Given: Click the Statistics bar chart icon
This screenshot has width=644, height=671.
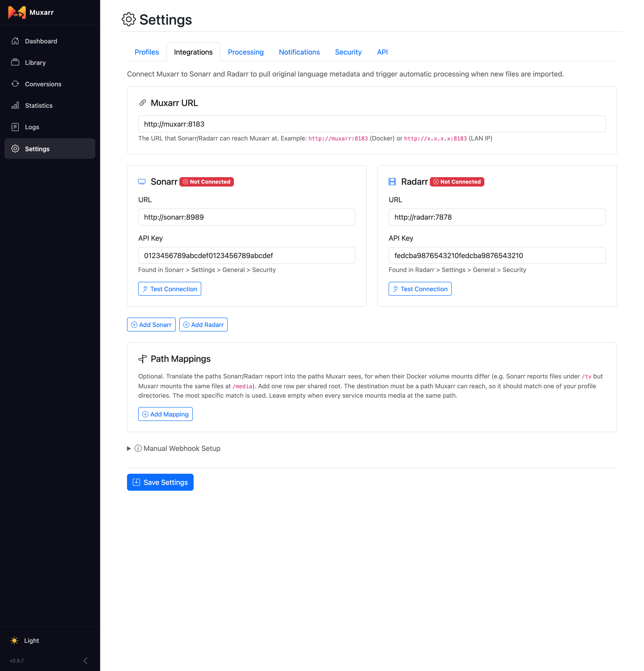Looking at the screenshot, I should 15,105.
